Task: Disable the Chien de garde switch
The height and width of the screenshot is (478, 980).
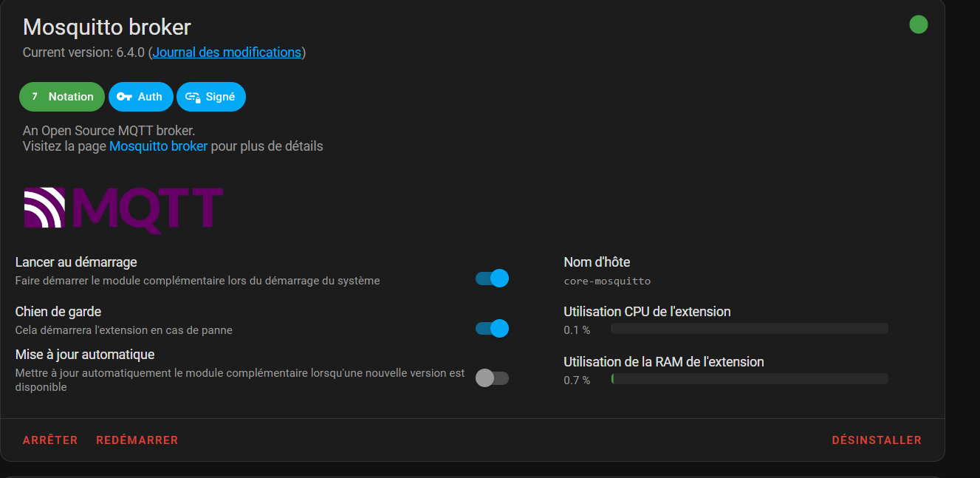Action: point(492,328)
